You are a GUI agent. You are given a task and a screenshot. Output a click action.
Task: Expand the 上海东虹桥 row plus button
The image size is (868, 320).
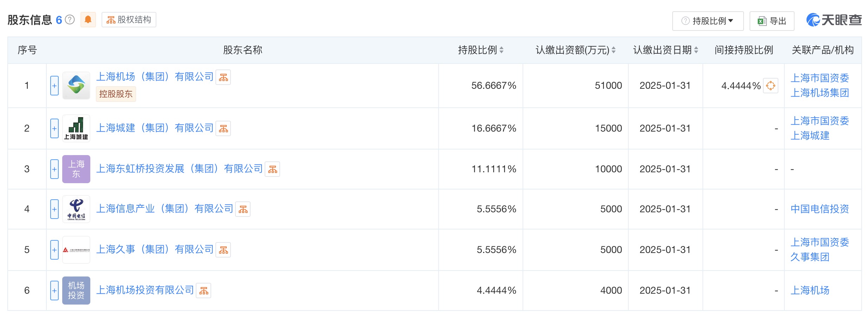[54, 169]
